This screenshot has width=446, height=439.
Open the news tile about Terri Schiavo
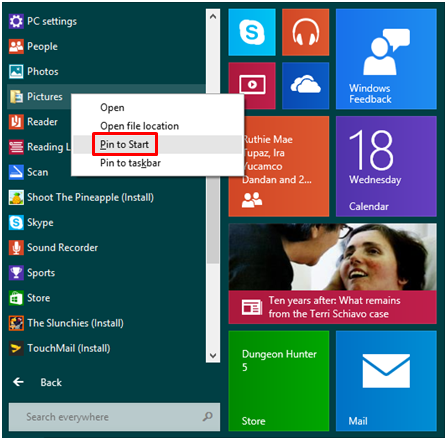[x=332, y=273]
